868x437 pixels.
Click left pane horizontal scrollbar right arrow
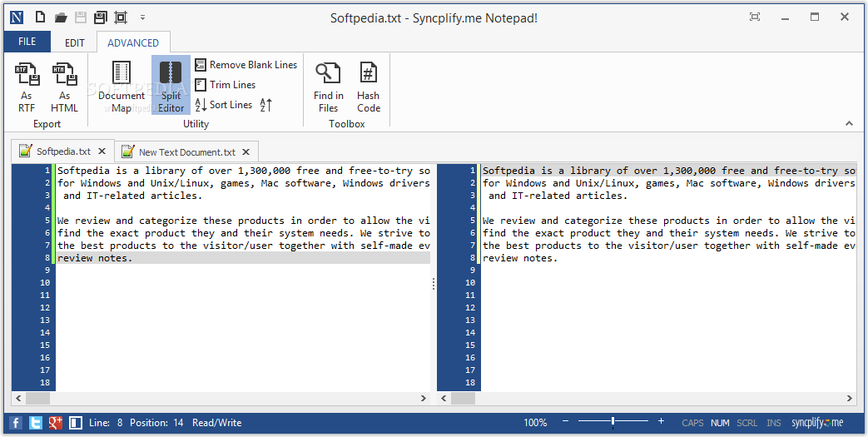coord(424,398)
